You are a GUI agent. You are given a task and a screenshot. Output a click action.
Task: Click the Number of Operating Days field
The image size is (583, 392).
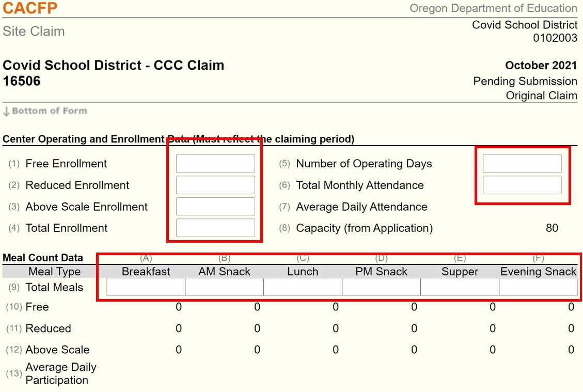pyautogui.click(x=522, y=163)
